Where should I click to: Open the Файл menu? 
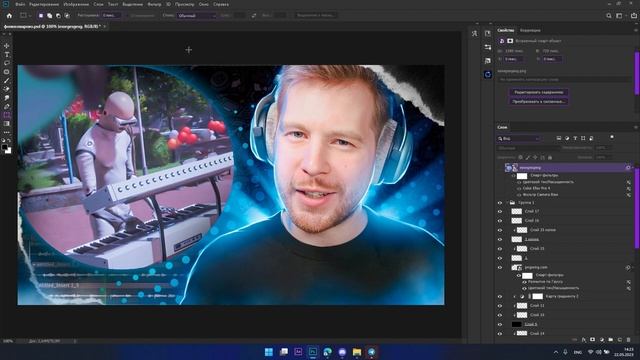tap(20, 4)
